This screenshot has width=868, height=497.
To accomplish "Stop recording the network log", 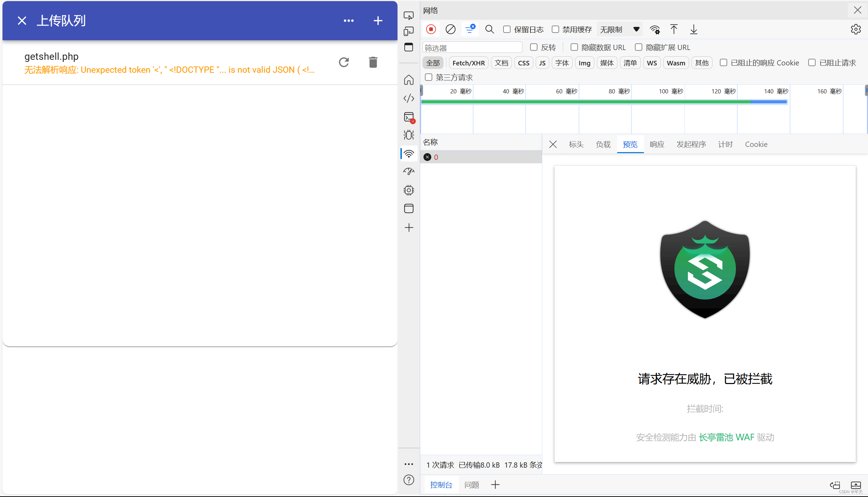I will (x=431, y=29).
